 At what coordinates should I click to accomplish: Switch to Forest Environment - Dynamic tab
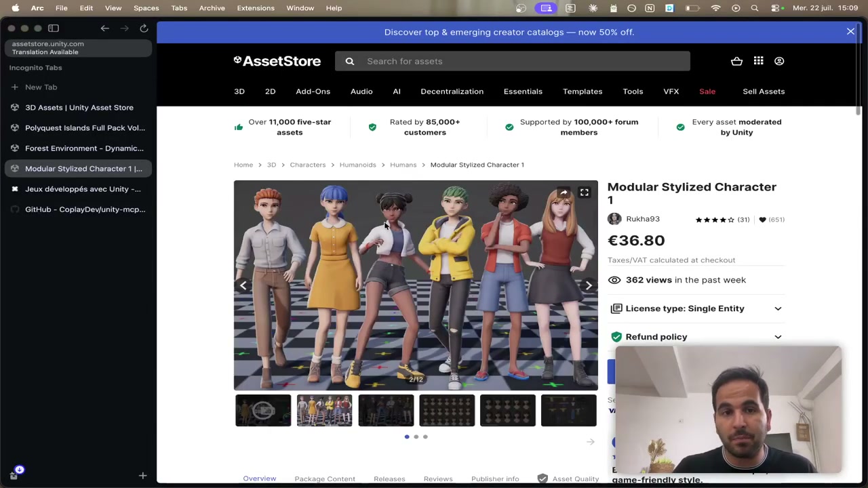coord(79,148)
